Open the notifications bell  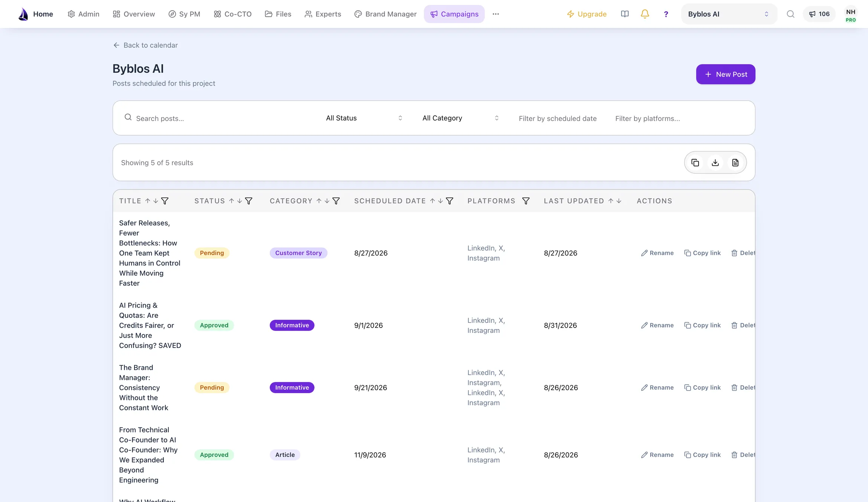pos(645,14)
